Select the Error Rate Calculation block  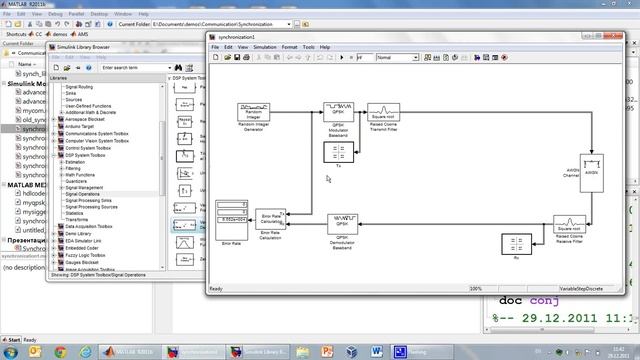[x=271, y=220]
